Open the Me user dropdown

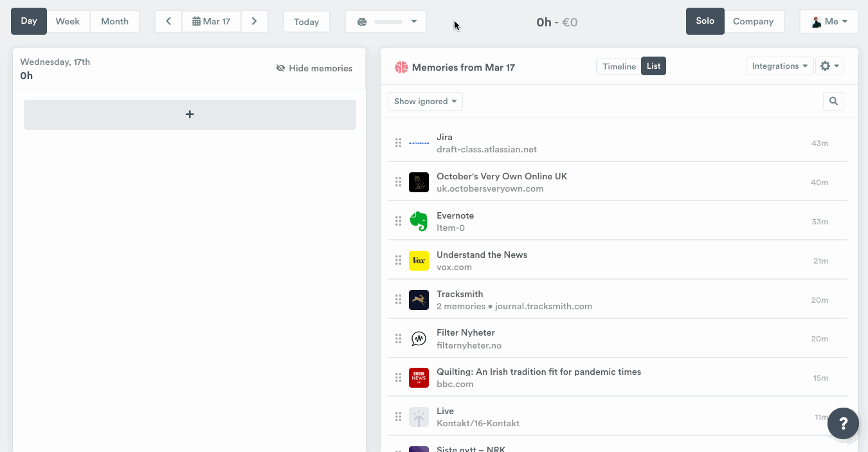pos(829,21)
